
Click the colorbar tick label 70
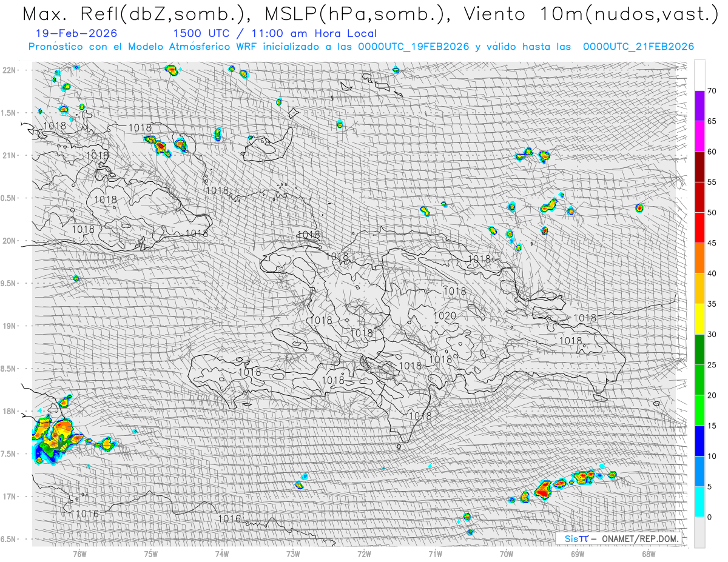pos(712,91)
